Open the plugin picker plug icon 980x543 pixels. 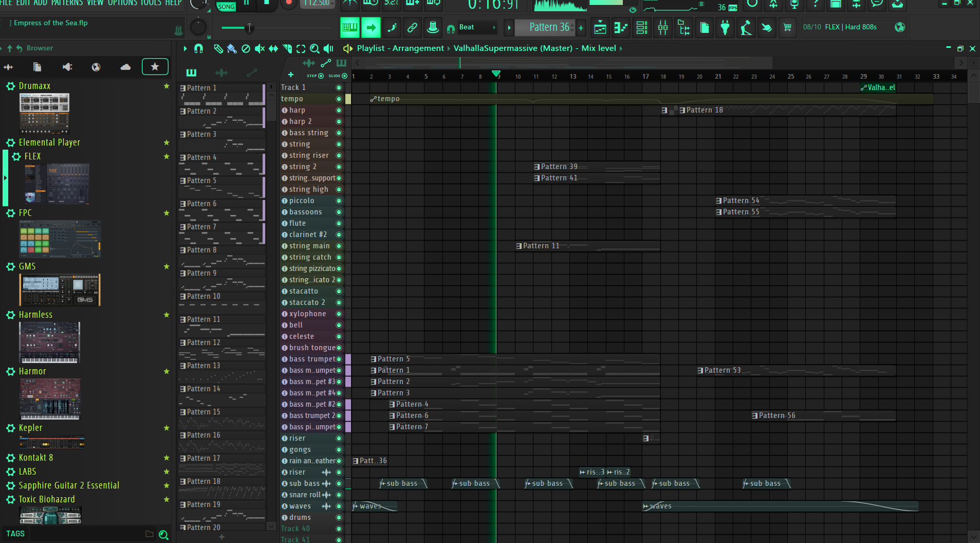click(x=725, y=27)
